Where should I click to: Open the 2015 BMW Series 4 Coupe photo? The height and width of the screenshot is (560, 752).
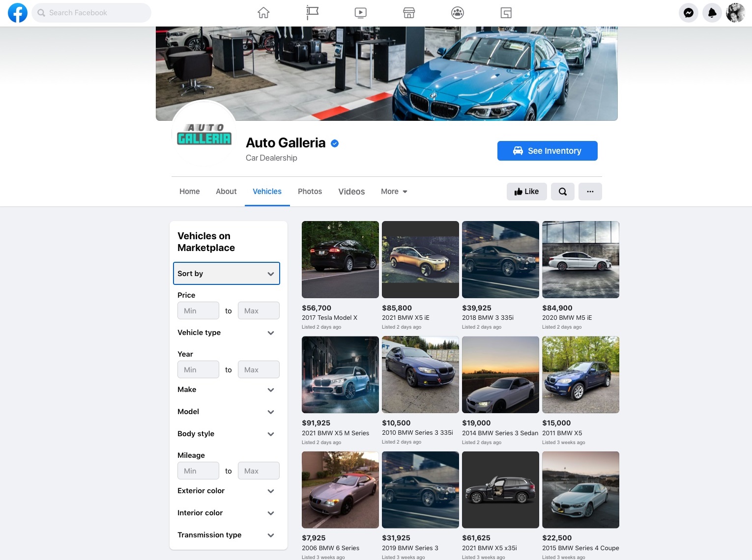(580, 490)
